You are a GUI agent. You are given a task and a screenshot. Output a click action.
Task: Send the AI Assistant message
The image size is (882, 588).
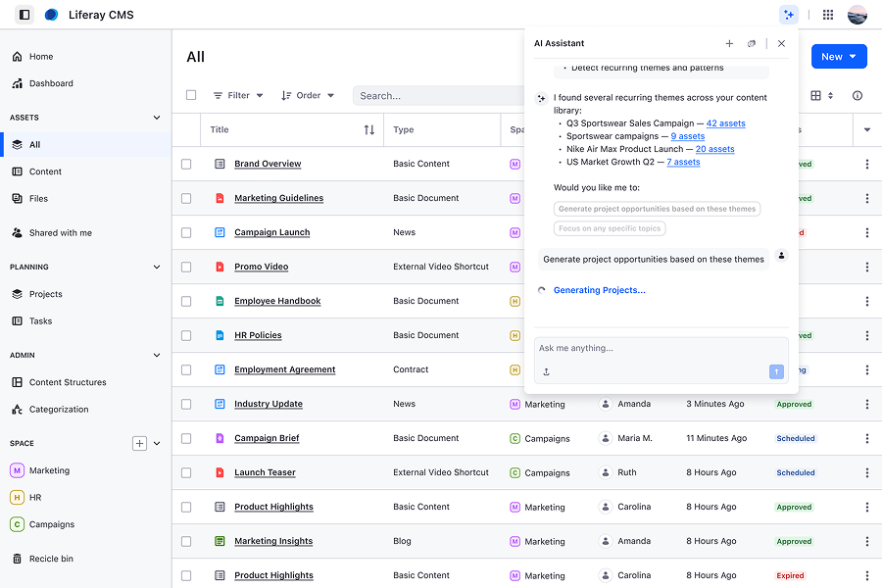[x=776, y=371]
